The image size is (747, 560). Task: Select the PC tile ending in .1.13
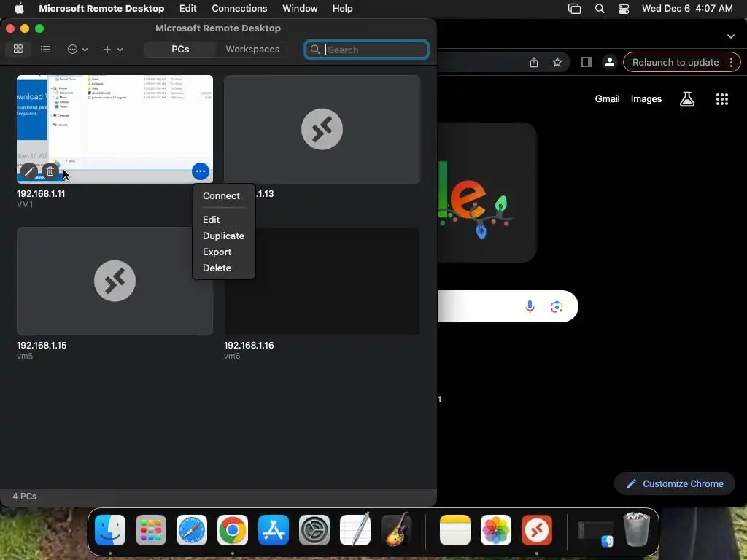(x=322, y=129)
